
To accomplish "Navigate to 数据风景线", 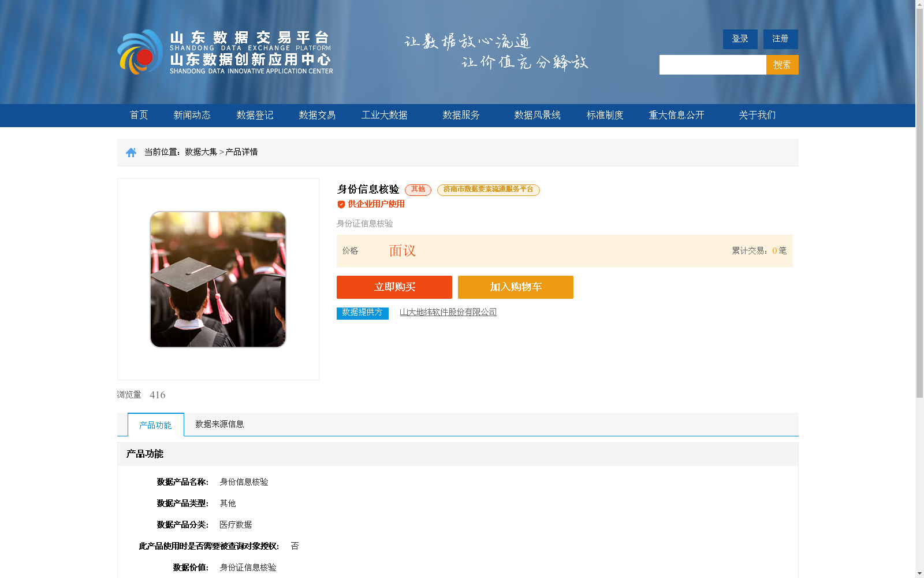I will pyautogui.click(x=537, y=116).
